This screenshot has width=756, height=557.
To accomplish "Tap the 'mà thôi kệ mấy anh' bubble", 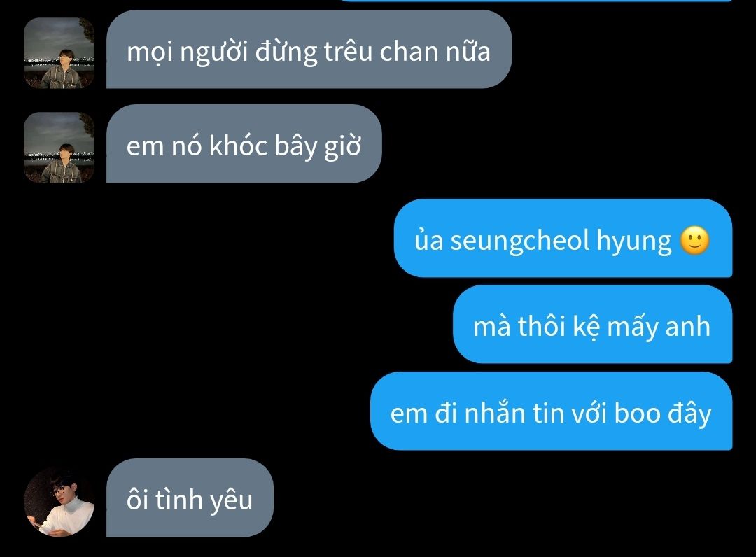I will [x=593, y=324].
